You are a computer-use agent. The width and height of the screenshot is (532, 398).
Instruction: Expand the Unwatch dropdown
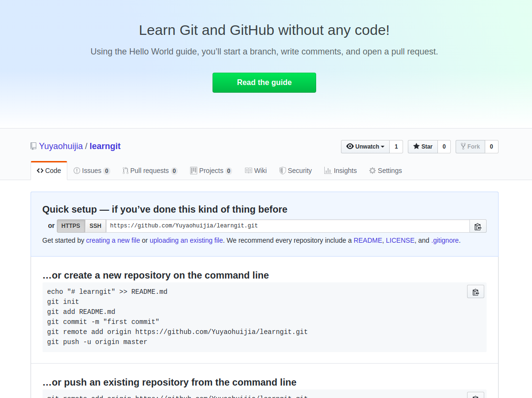click(365, 147)
